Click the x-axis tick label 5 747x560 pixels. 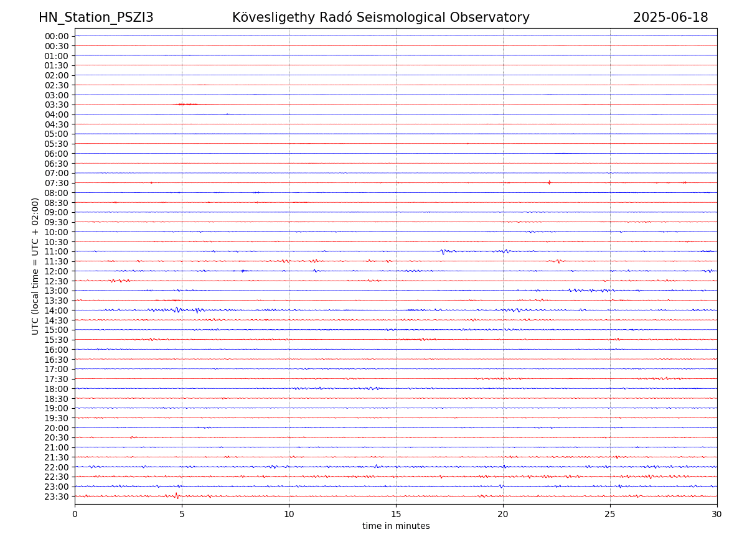182,514
